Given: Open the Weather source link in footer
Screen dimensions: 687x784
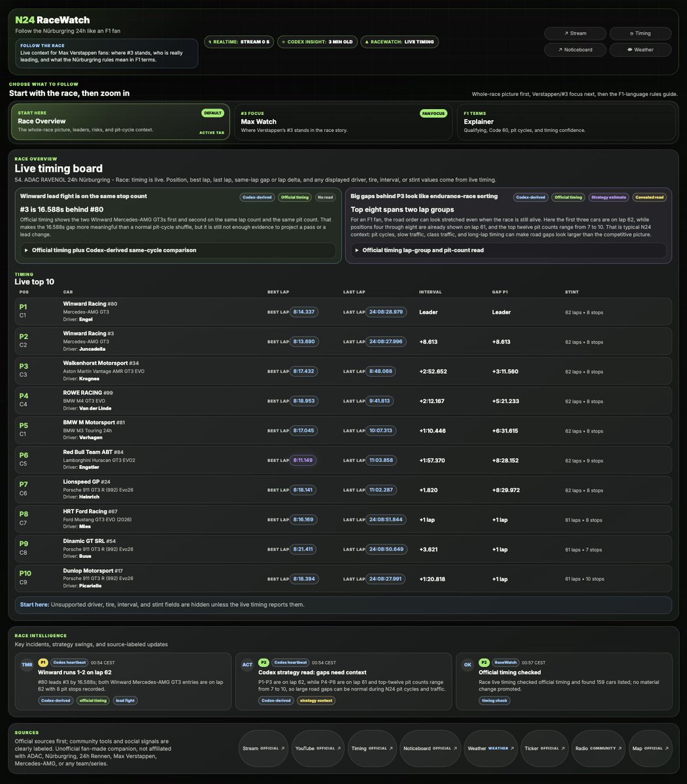Looking at the screenshot, I should click(490, 749).
